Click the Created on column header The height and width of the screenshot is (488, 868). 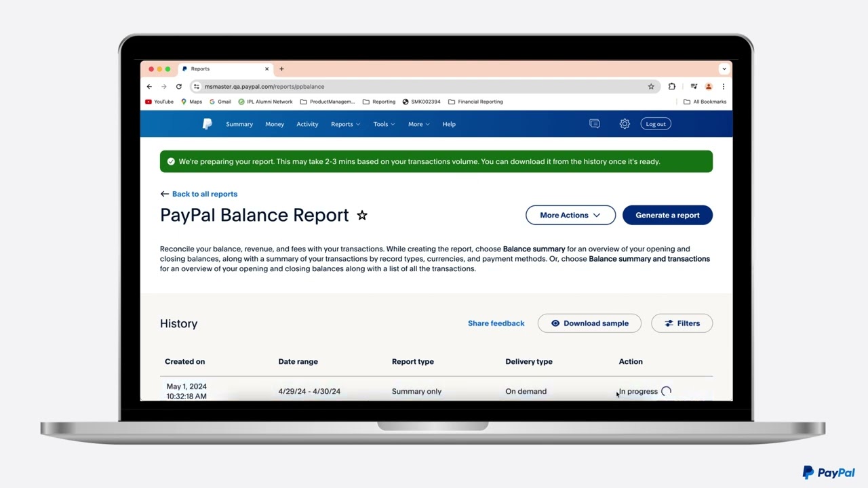(x=184, y=362)
